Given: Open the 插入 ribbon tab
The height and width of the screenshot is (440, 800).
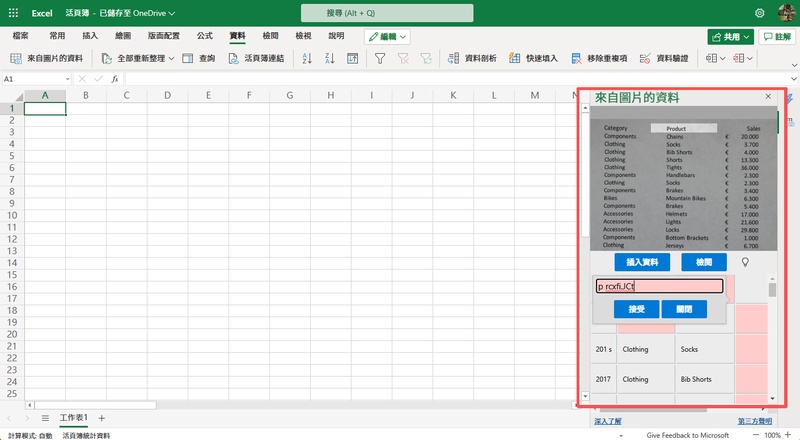Looking at the screenshot, I should pyautogui.click(x=90, y=35).
